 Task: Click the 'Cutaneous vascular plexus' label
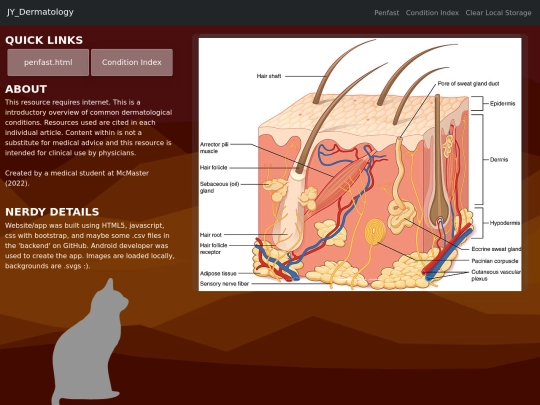coord(496,275)
